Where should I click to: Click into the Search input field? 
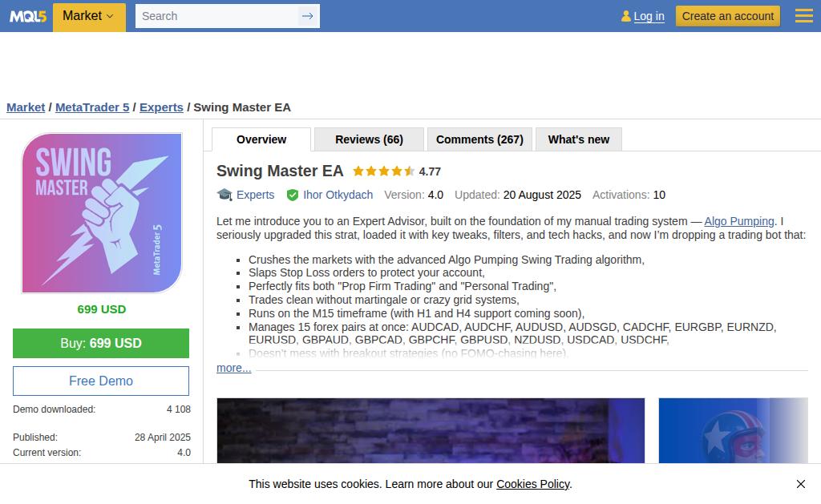(216, 16)
